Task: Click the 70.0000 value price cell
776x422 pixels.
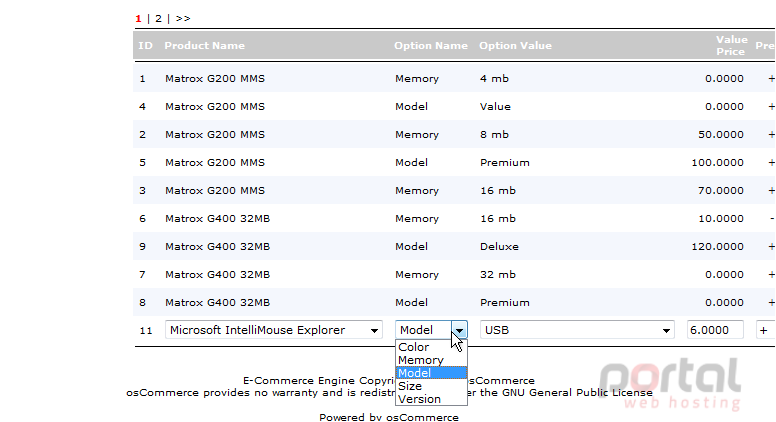Action: (721, 190)
